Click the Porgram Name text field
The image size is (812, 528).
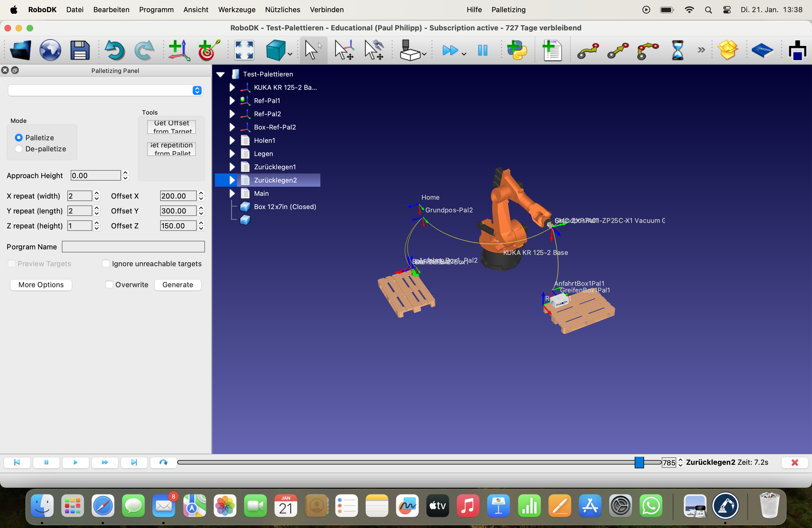[x=133, y=247]
